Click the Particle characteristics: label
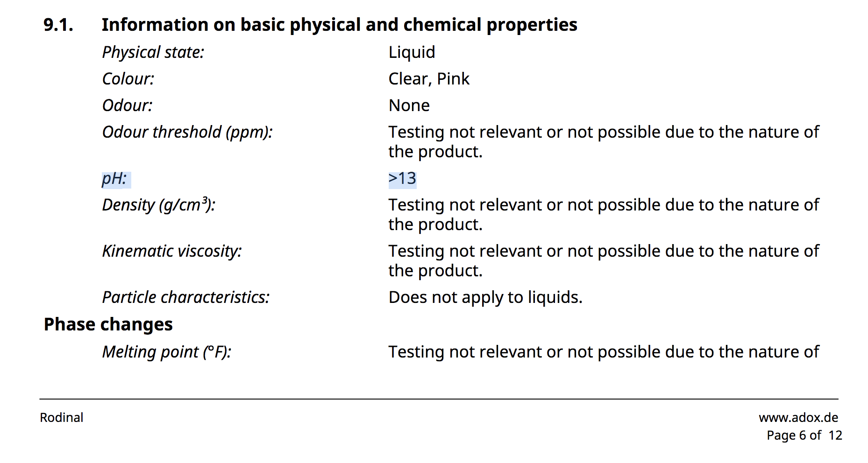This screenshot has width=868, height=463. (186, 297)
